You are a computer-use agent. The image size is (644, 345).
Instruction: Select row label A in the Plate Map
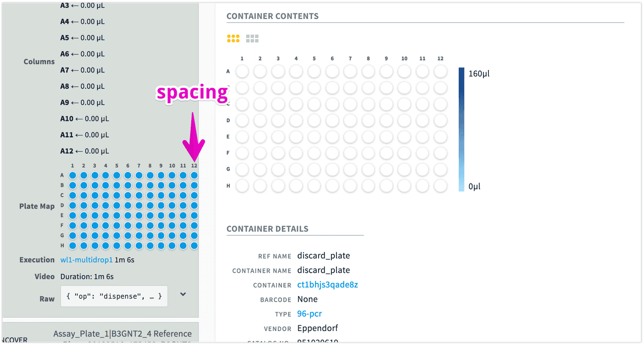62,175
